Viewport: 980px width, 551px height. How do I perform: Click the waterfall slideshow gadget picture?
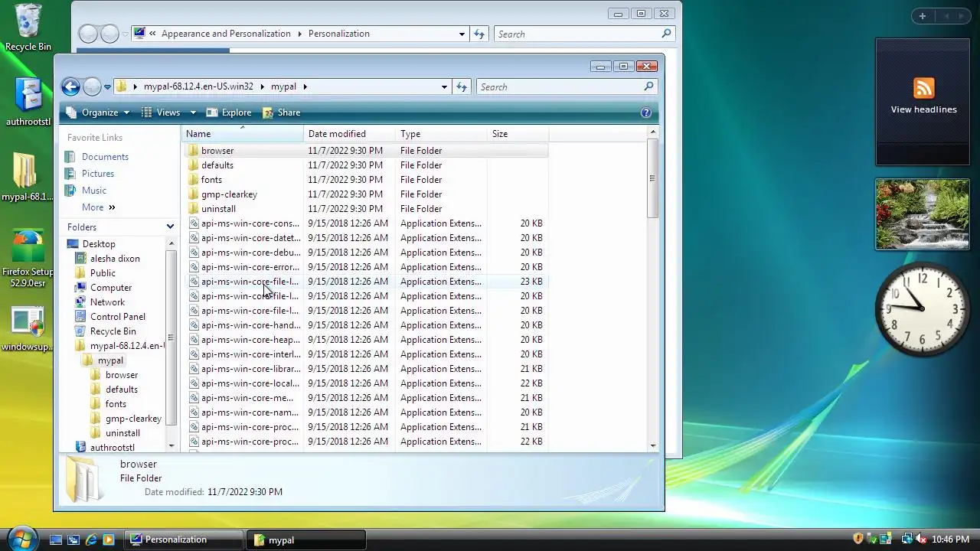(x=923, y=214)
